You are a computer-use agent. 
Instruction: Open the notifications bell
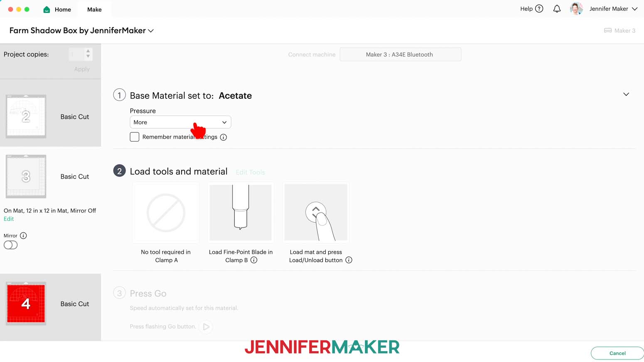point(557,9)
